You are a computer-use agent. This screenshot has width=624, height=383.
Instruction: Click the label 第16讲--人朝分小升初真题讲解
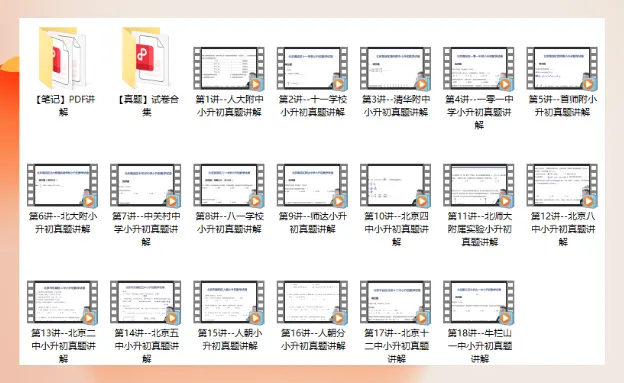pyautogui.click(x=313, y=339)
